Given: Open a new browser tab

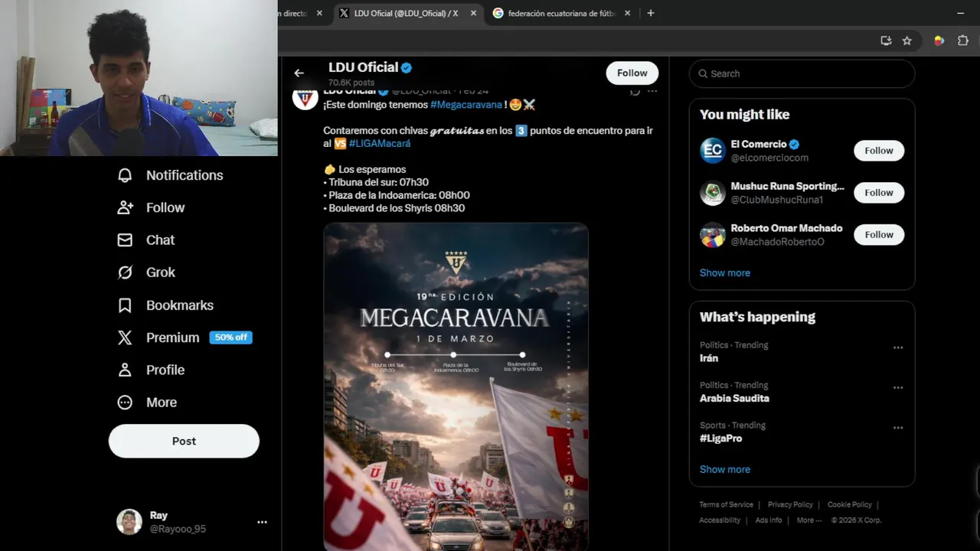Looking at the screenshot, I should click(651, 13).
